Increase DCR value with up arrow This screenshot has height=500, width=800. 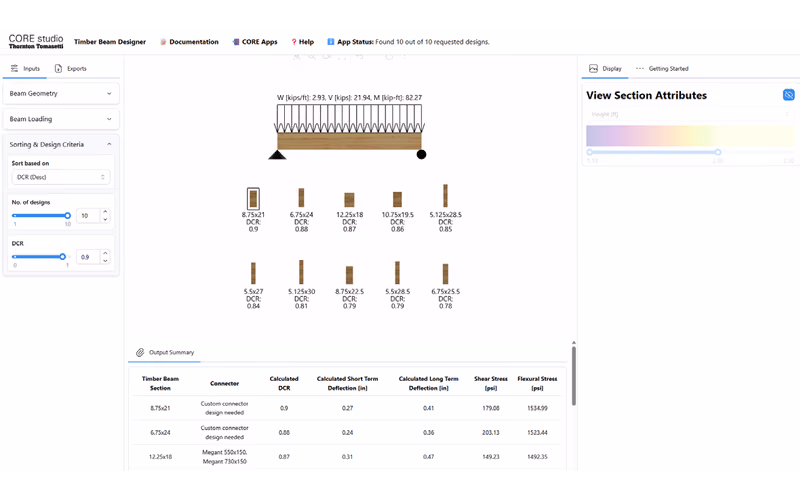pos(105,253)
